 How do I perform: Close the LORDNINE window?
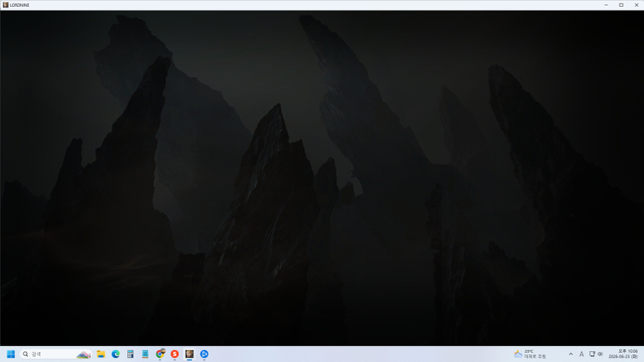tap(636, 5)
